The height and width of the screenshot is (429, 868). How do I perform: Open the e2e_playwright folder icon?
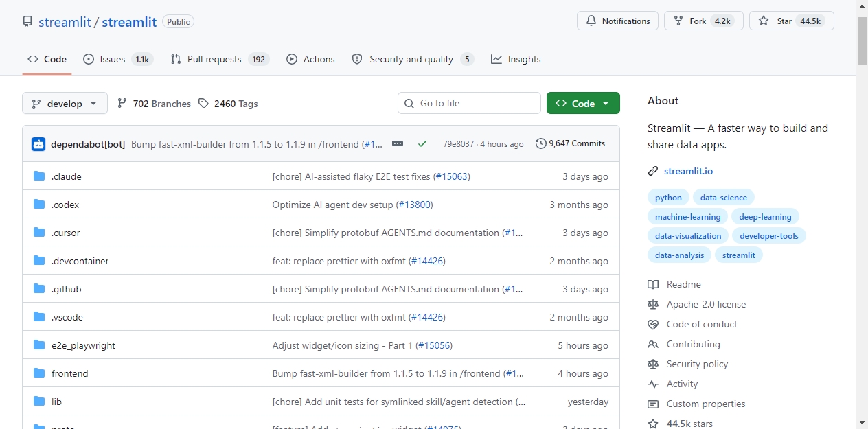(x=39, y=345)
